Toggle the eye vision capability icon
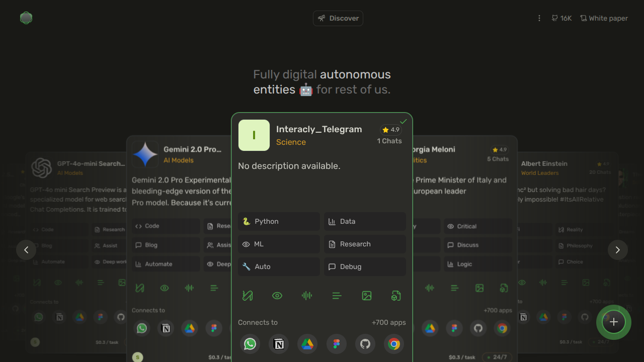This screenshot has height=362, width=644. (277, 296)
